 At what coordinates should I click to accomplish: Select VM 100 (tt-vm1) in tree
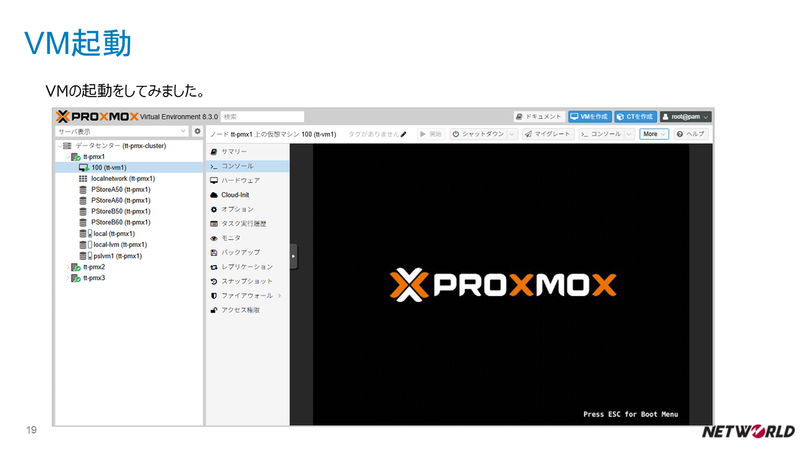(x=109, y=168)
